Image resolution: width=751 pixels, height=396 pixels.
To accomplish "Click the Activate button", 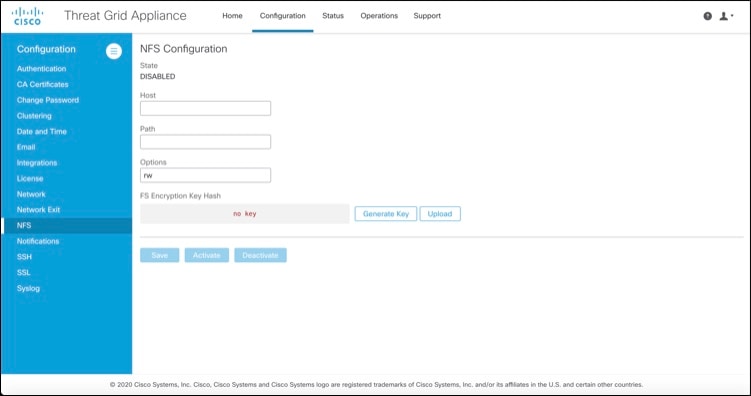I will (x=206, y=255).
